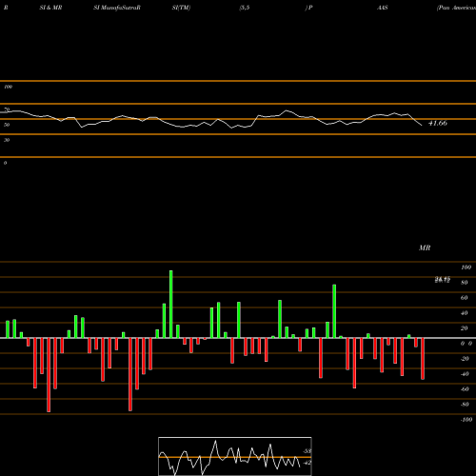Click the 58 label in mini chart

tap(307, 451)
